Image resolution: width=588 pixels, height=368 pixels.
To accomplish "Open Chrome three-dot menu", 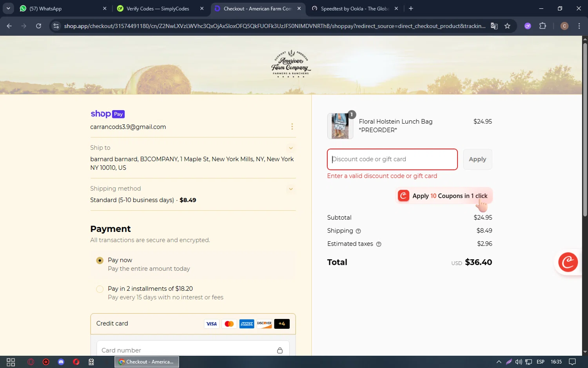I will point(579,26).
